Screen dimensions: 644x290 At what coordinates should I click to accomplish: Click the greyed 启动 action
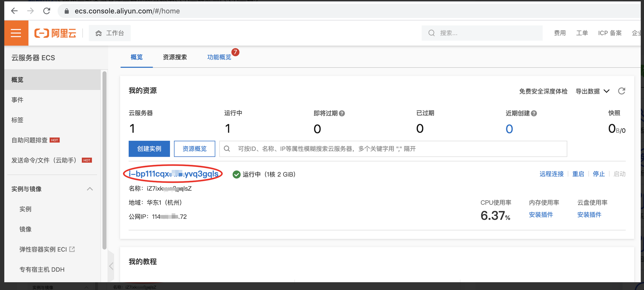[619, 174]
